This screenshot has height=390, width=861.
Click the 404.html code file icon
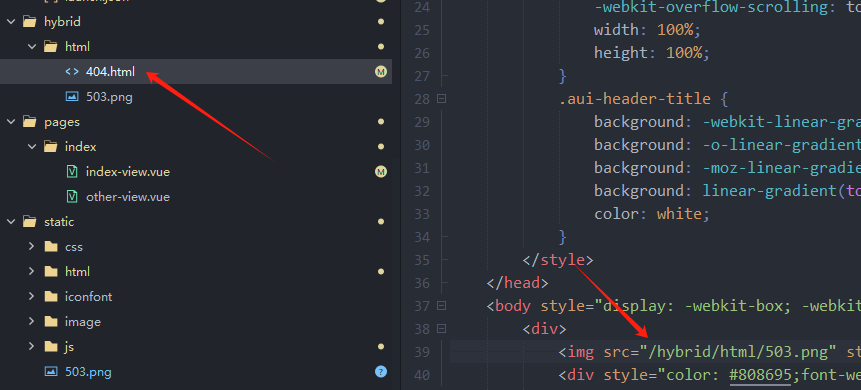click(x=72, y=72)
